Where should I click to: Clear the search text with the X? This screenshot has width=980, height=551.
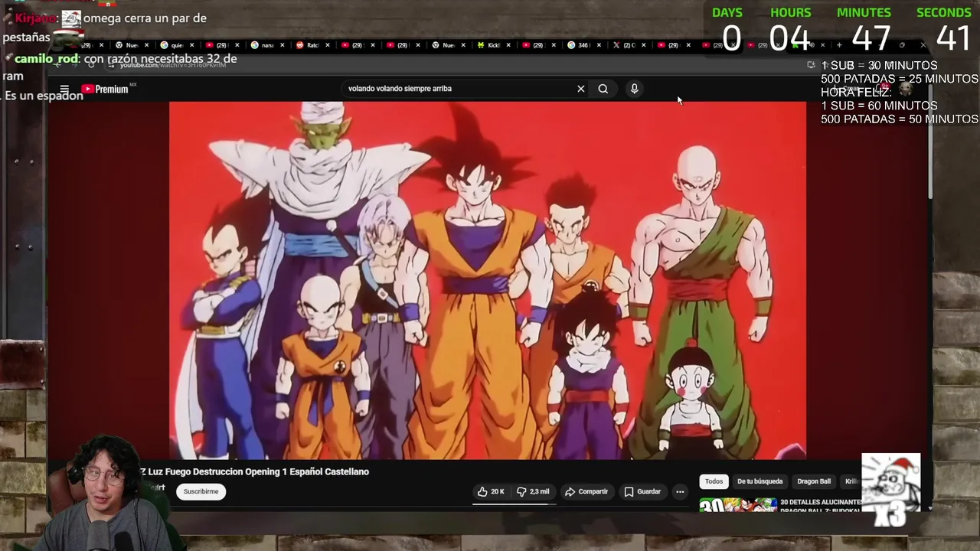[x=580, y=89]
